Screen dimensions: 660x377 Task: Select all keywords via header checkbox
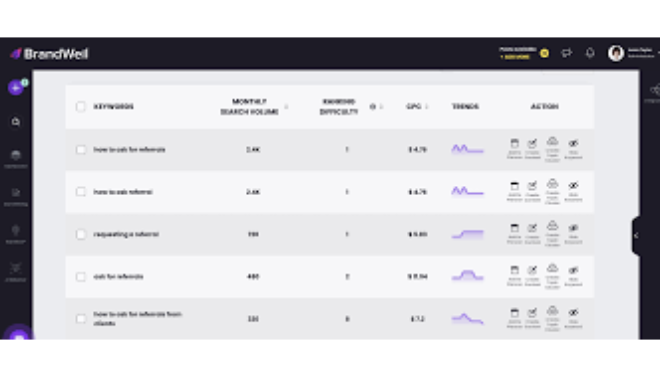[x=81, y=106]
